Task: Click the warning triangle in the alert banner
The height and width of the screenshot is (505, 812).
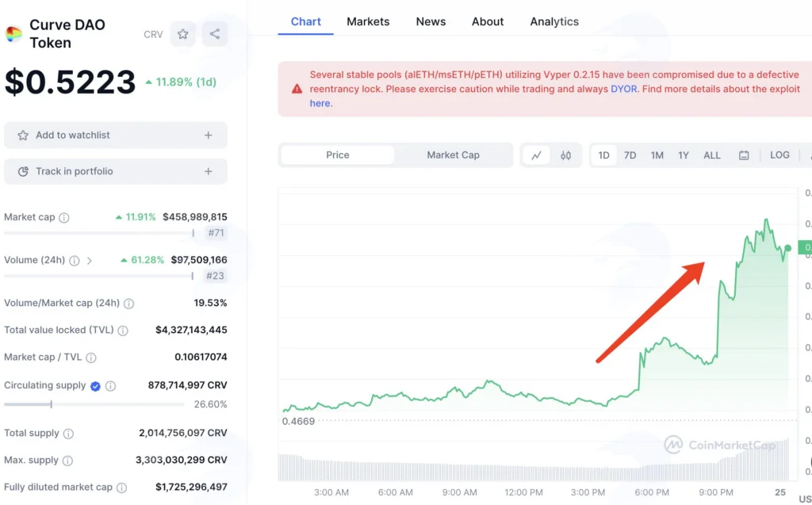Action: tap(297, 89)
